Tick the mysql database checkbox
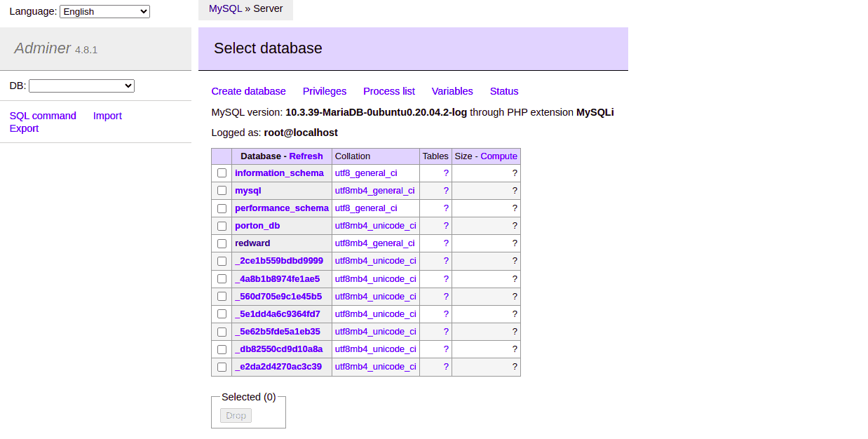 coord(222,191)
